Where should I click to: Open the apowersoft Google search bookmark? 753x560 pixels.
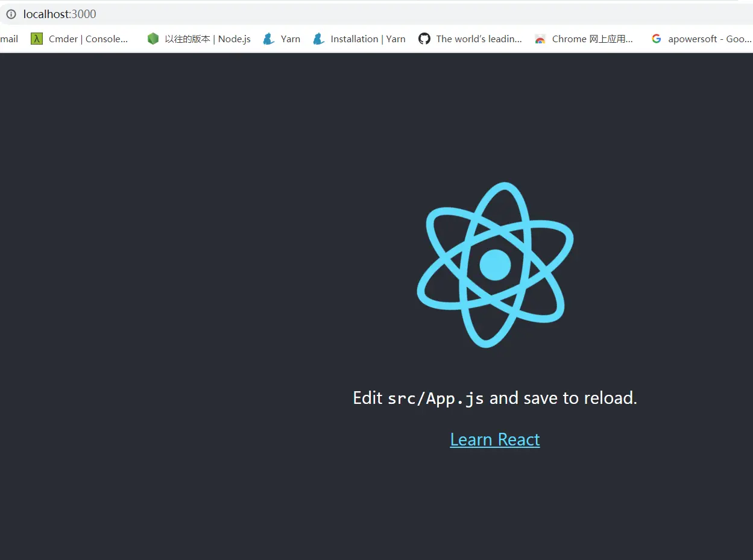point(701,39)
